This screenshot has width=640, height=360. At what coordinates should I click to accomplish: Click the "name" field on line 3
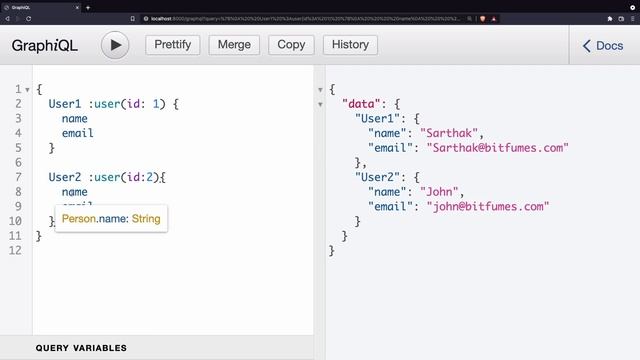tap(75, 119)
